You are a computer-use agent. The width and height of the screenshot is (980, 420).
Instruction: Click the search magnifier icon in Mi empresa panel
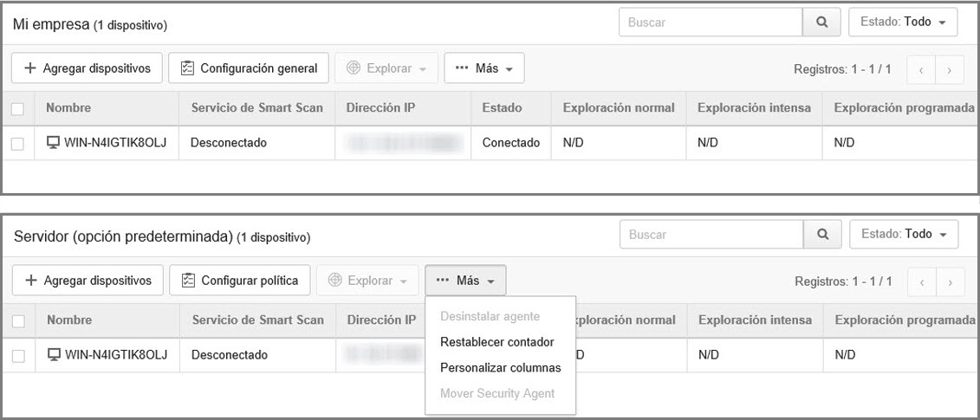point(822,22)
